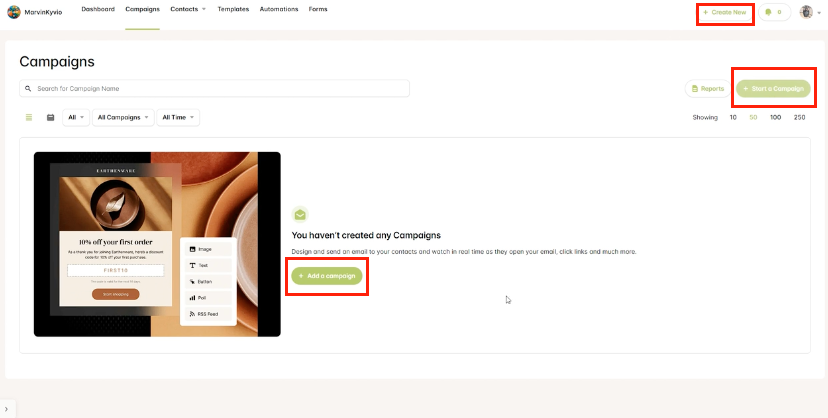Open the notifications bell

774,12
